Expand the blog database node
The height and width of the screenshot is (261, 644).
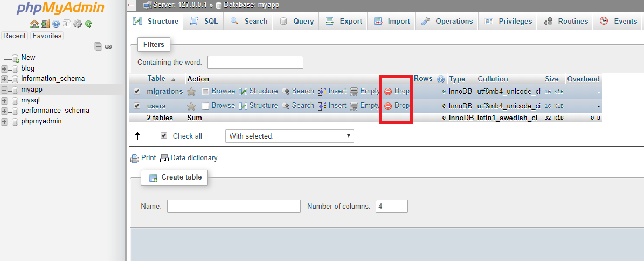(4, 68)
